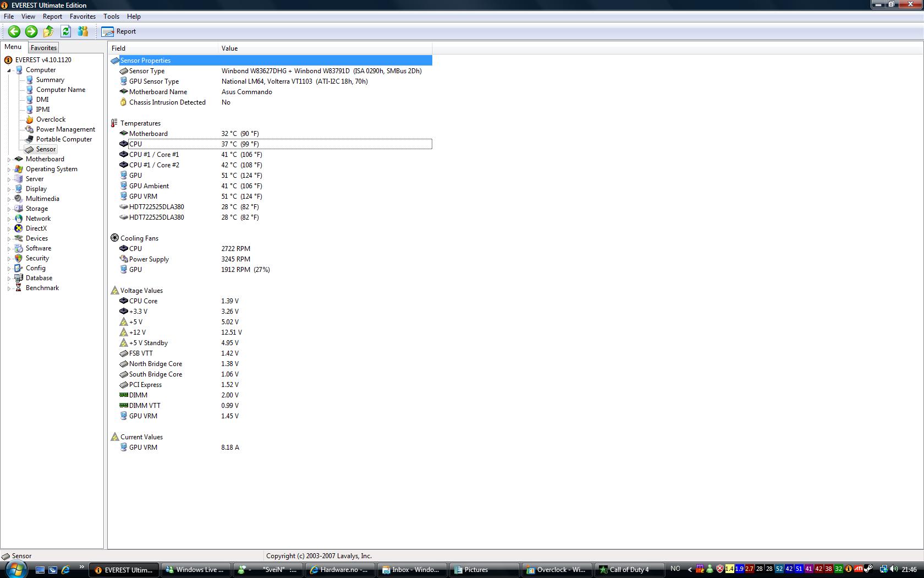This screenshot has width=924, height=578.
Task: Click the Database icon in tree
Action: (x=19, y=278)
